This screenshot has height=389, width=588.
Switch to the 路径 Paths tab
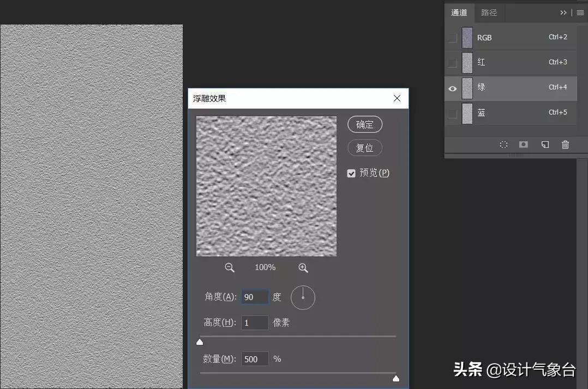pos(489,13)
